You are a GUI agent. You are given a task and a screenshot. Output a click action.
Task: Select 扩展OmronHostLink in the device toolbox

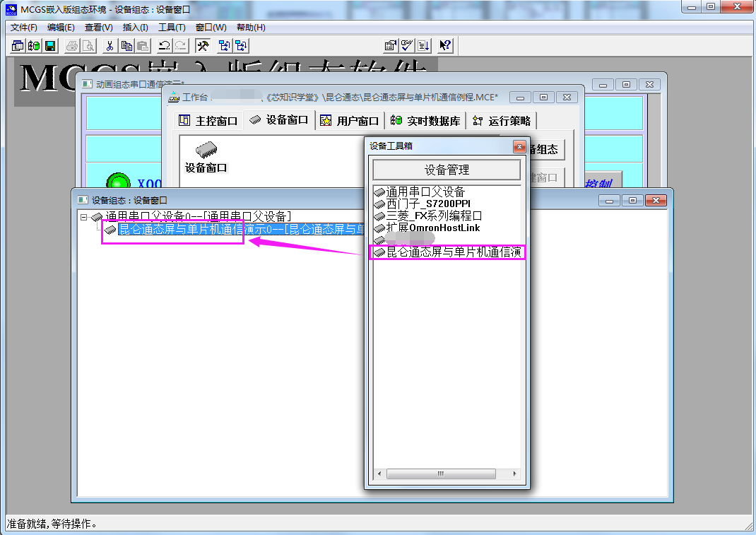(x=427, y=228)
